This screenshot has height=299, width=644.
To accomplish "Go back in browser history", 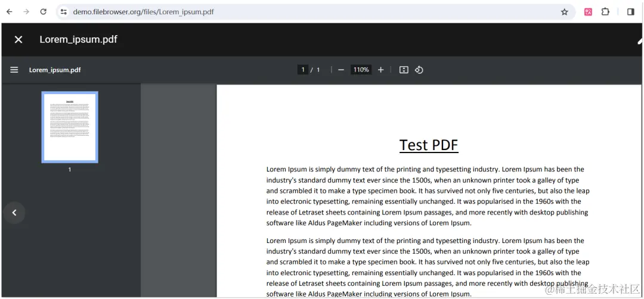I will coord(9,12).
